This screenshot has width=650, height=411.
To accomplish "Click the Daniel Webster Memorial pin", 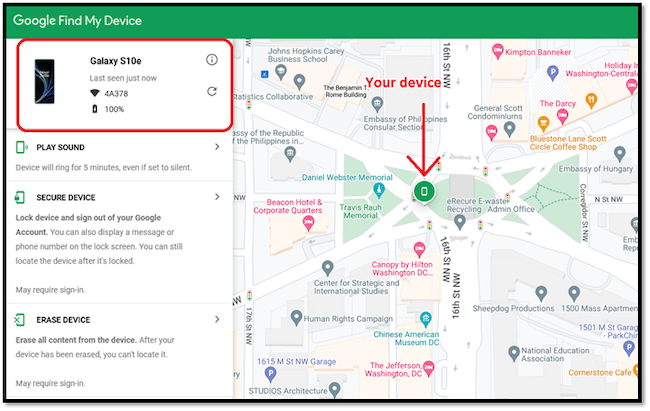I will (378, 190).
